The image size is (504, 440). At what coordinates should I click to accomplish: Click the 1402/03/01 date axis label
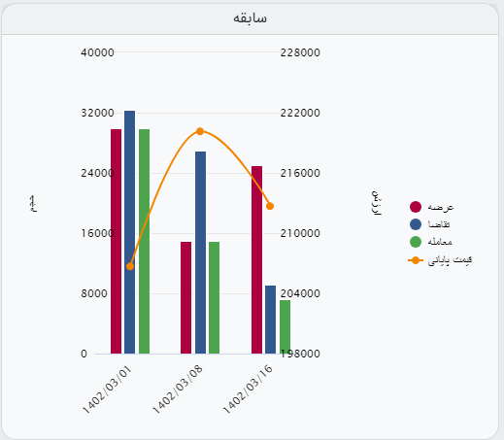point(107,389)
